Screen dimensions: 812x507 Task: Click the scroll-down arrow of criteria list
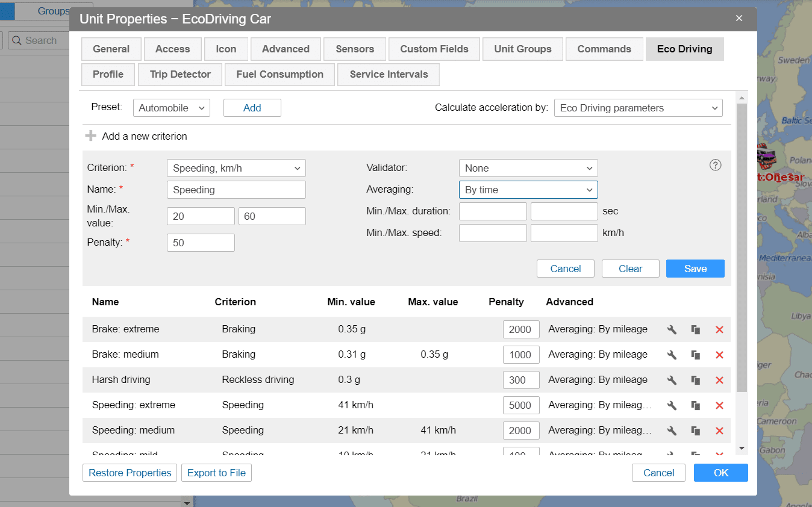click(742, 449)
